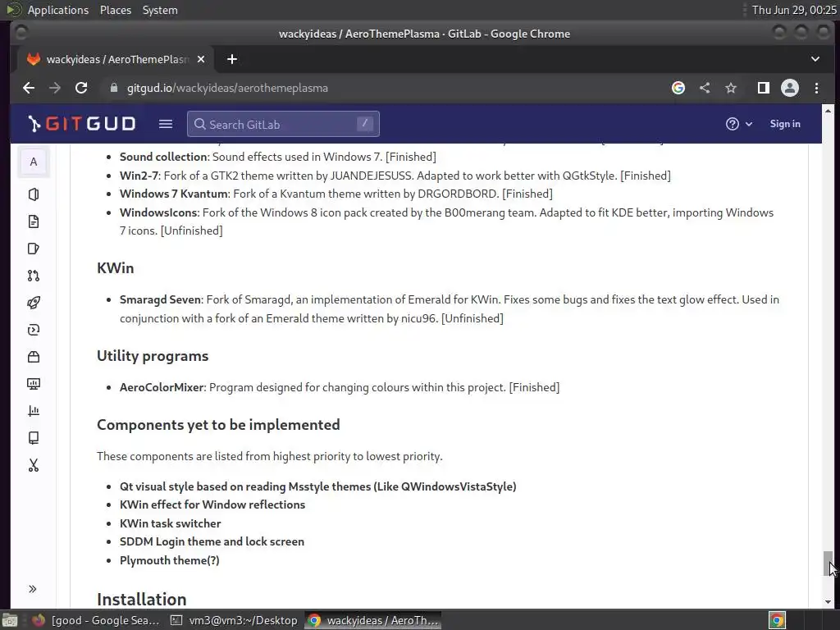Open Monitor sidebar icon

(33, 384)
